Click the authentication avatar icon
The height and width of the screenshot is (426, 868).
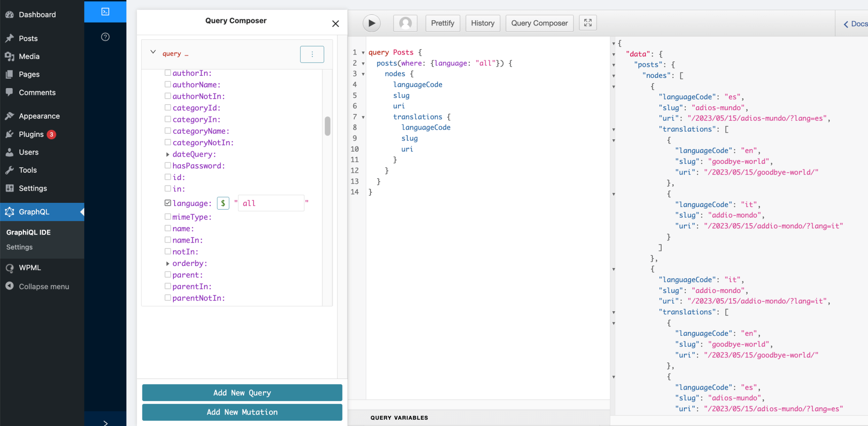tap(404, 23)
